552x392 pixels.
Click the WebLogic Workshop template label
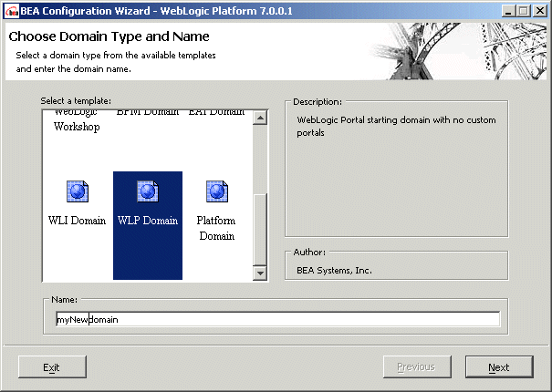(77, 120)
